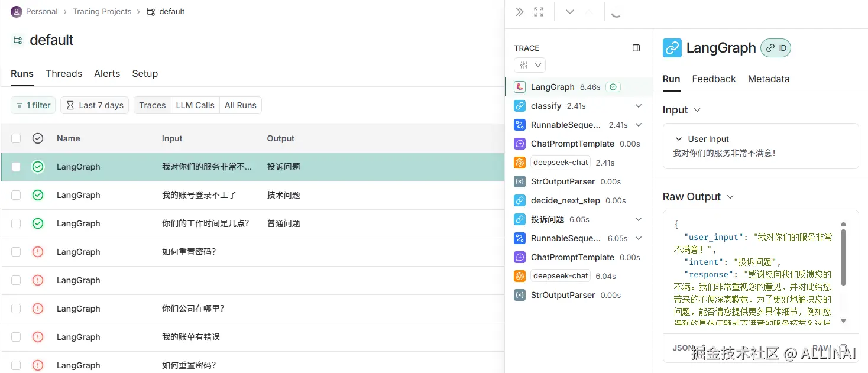Toggle the select-all checkbox in table header
Viewport: 868px width, 373px height.
coord(16,138)
